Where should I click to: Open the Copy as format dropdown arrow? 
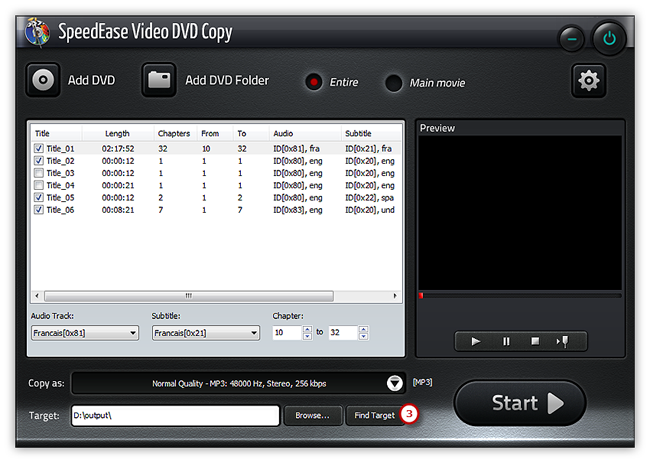point(395,383)
